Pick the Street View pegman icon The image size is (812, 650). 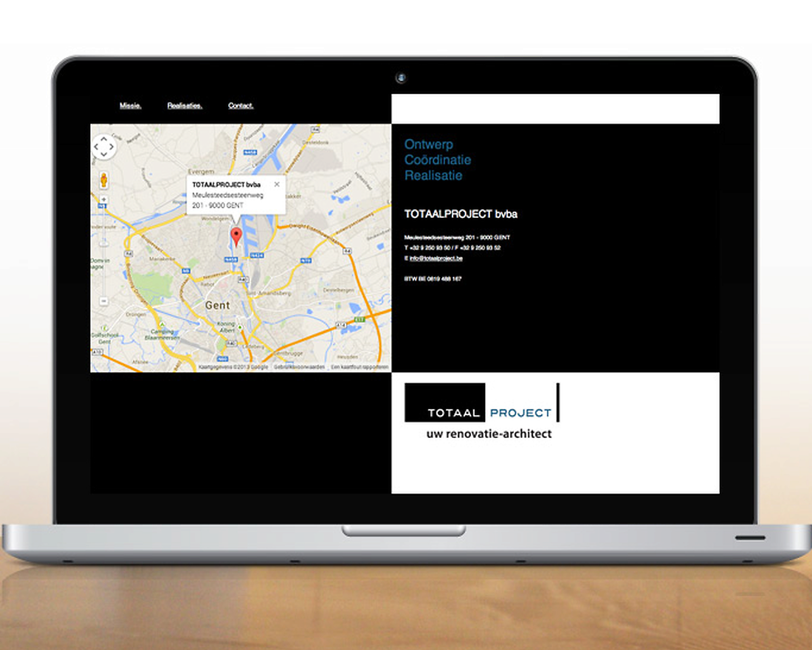pyautogui.click(x=103, y=179)
